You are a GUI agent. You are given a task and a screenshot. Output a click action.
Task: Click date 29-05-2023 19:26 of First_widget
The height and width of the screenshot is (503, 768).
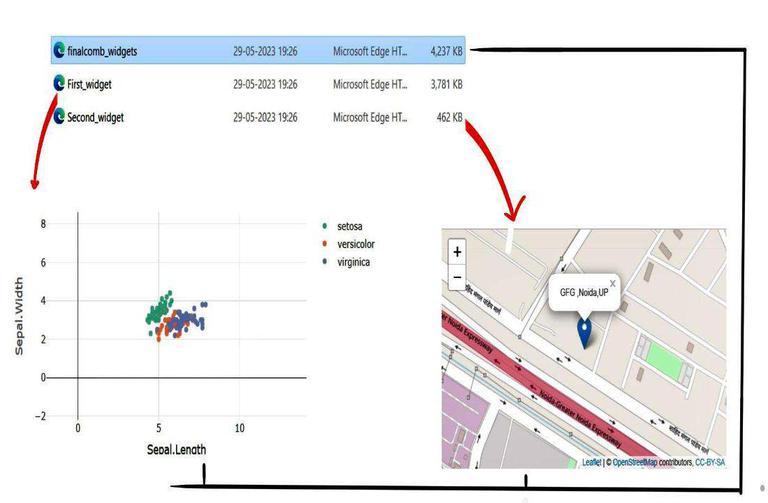click(x=265, y=84)
